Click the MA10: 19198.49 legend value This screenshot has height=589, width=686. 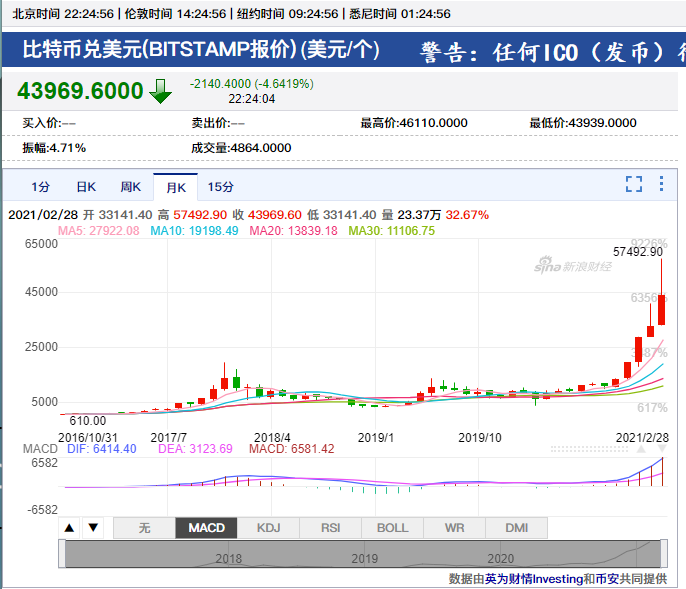pyautogui.click(x=194, y=231)
